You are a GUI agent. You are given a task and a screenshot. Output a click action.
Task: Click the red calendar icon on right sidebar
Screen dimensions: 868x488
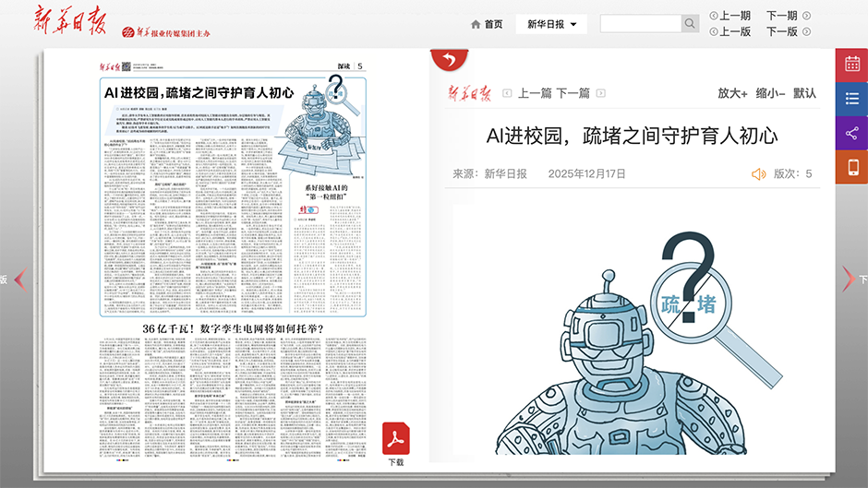(x=852, y=65)
